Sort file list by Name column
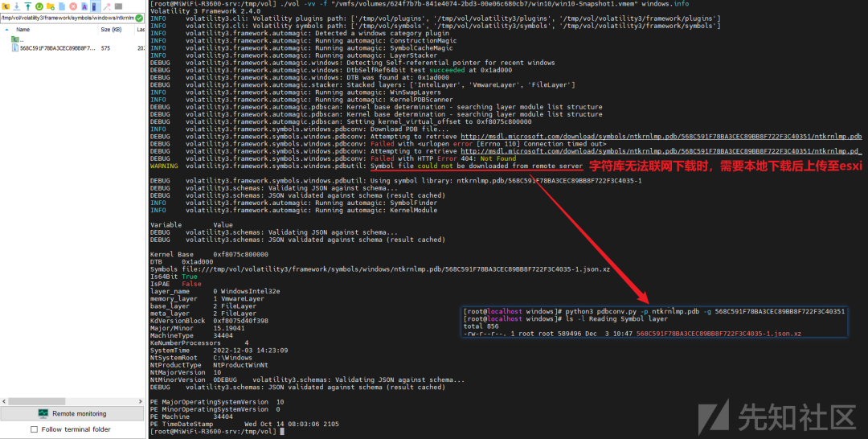 point(23,29)
